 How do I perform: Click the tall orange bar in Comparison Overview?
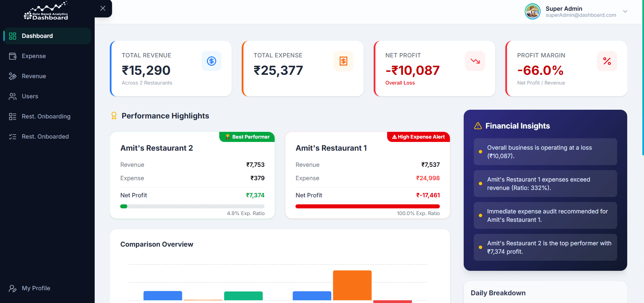352,285
